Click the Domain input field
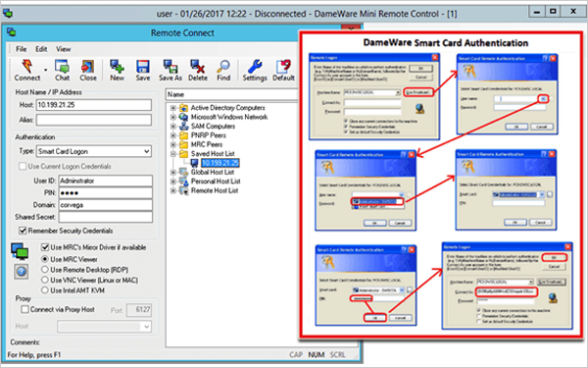This screenshot has height=368, width=588. click(x=106, y=205)
